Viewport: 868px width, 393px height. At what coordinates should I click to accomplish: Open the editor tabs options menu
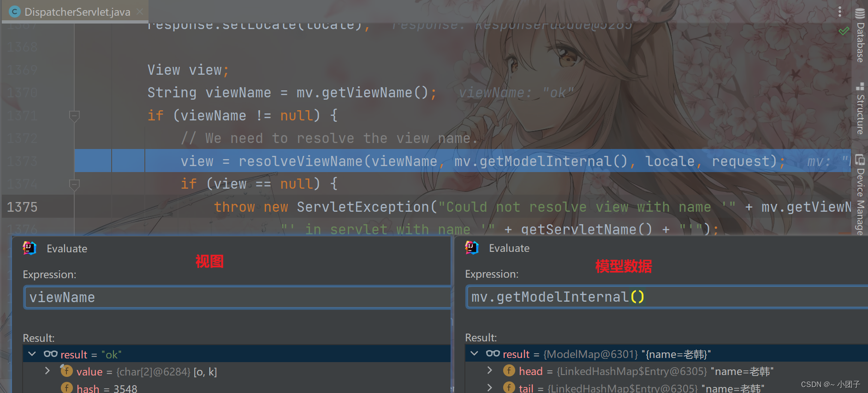coord(840,11)
